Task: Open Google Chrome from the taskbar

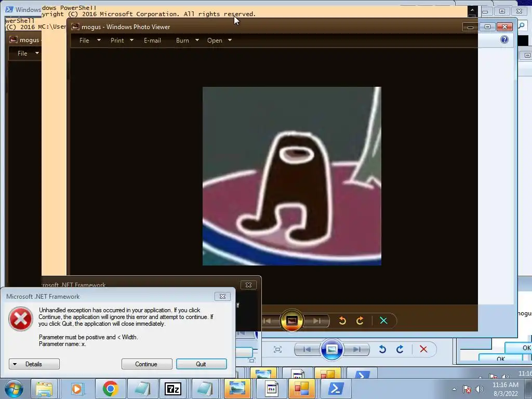Action: (x=110, y=389)
